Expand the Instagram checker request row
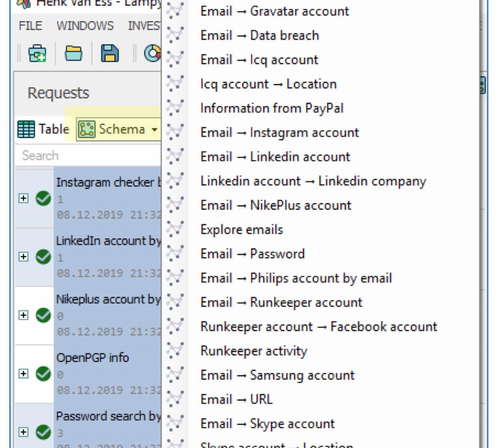 coord(23,198)
